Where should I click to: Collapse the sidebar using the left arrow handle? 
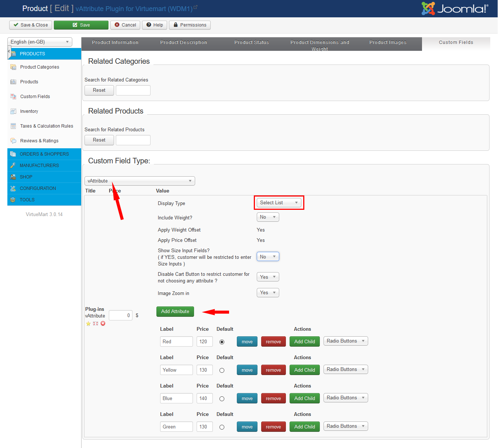coord(9,52)
